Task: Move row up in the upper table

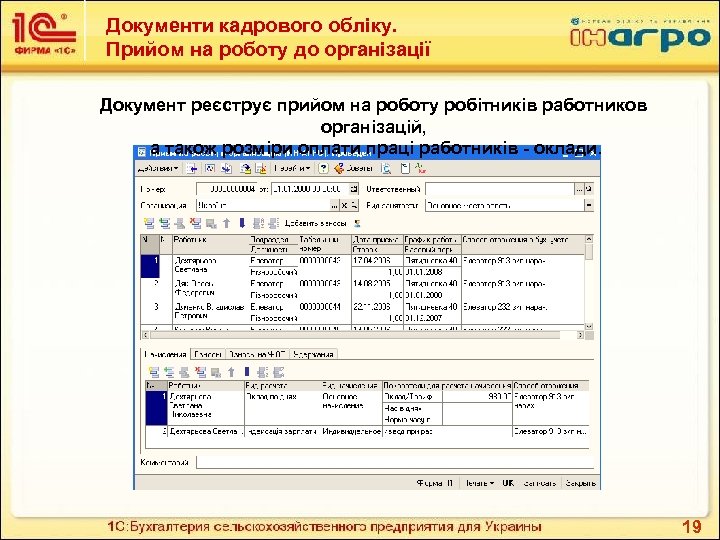Action: [x=226, y=224]
